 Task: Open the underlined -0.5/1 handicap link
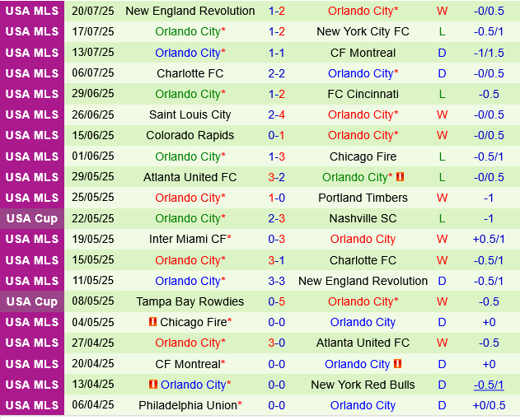click(489, 385)
